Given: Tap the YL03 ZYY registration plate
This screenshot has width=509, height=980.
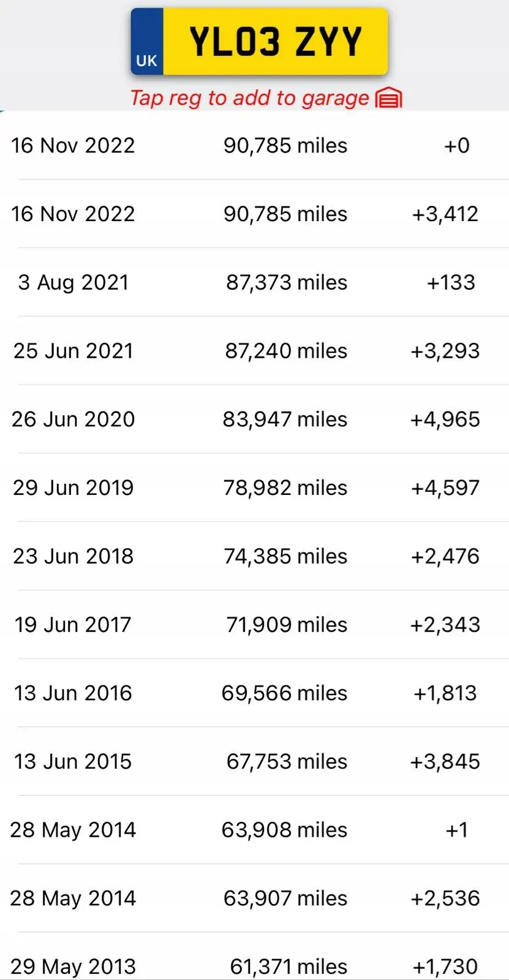Looking at the screenshot, I should click(x=260, y=42).
